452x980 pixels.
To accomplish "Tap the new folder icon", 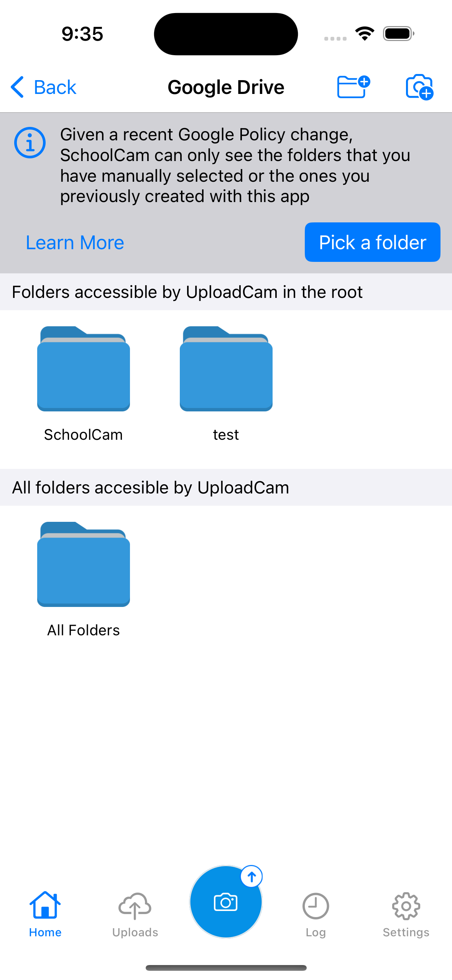I will pyautogui.click(x=353, y=87).
